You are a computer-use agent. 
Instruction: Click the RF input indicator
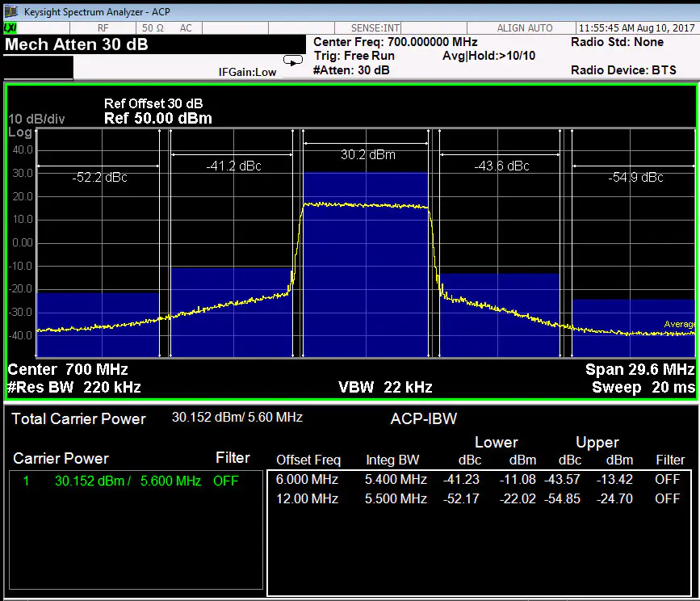(x=103, y=28)
